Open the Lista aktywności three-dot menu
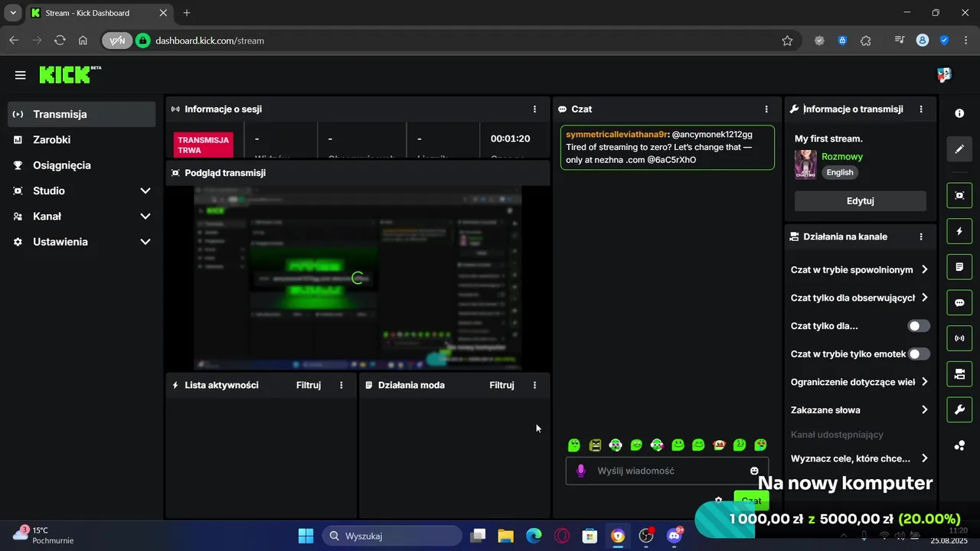 [341, 385]
